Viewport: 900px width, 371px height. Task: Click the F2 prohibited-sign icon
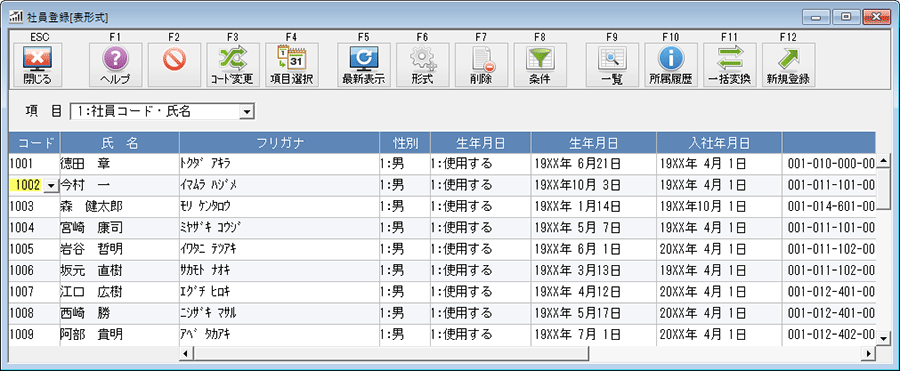tap(174, 65)
